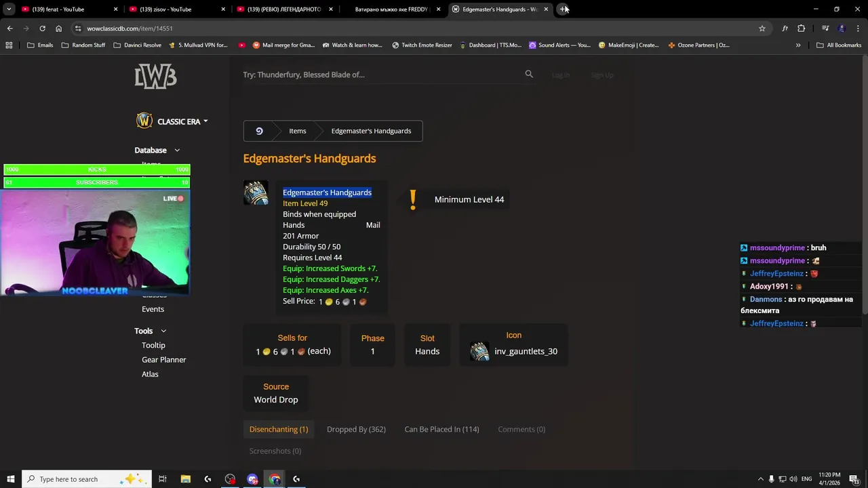The image size is (868, 488).
Task: Open the Emails bookmark folder
Action: pyautogui.click(x=40, y=45)
